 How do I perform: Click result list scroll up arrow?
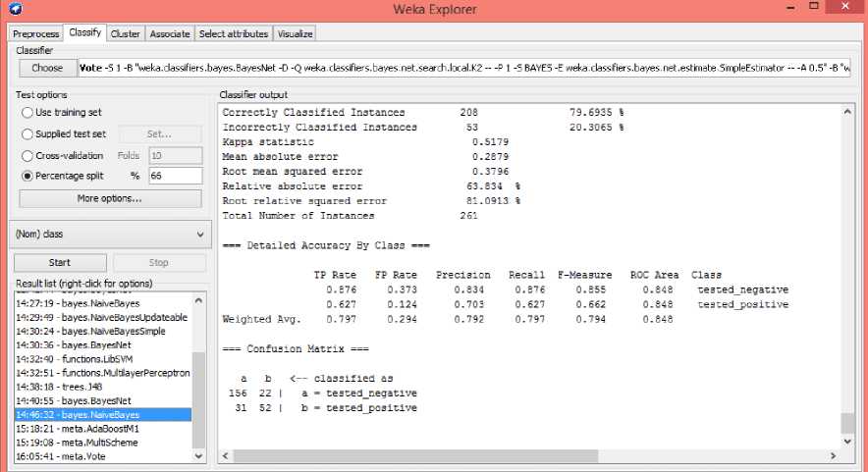point(198,300)
